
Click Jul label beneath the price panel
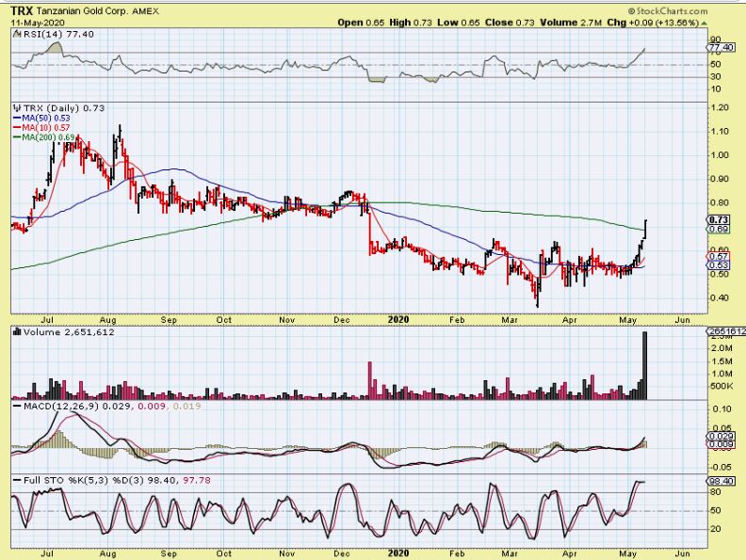47,320
